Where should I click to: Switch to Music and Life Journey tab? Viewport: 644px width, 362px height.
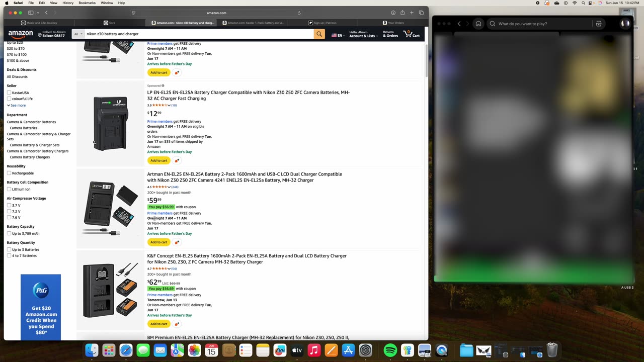pos(39,23)
